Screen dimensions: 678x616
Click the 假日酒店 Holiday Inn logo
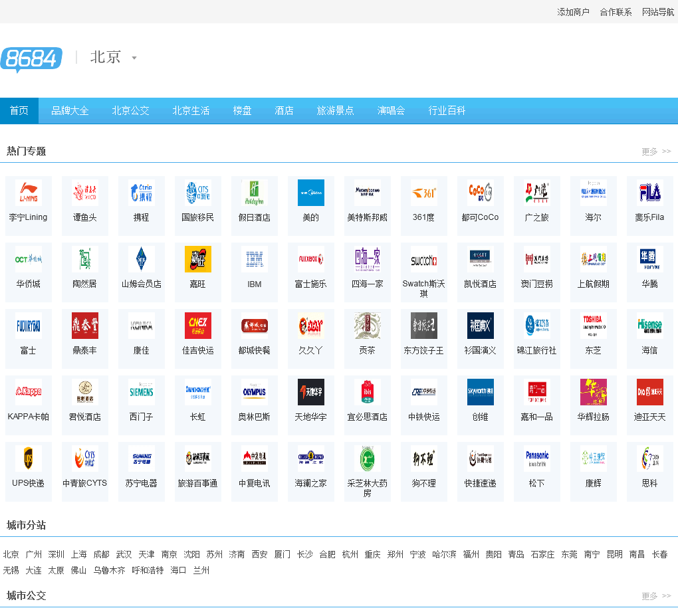(254, 192)
